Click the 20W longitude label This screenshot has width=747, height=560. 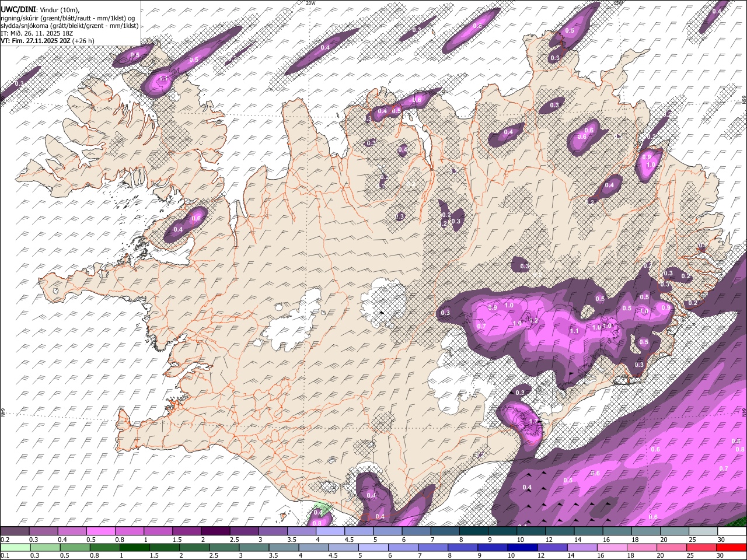(310, 3)
